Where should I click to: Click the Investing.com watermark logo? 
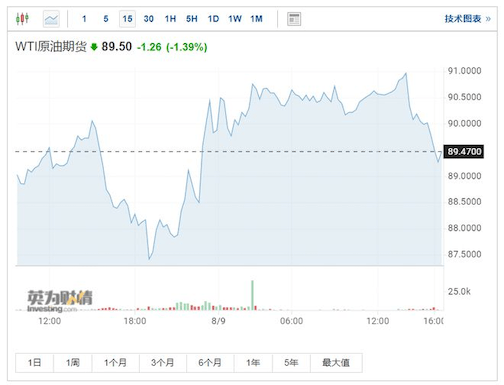point(59,301)
